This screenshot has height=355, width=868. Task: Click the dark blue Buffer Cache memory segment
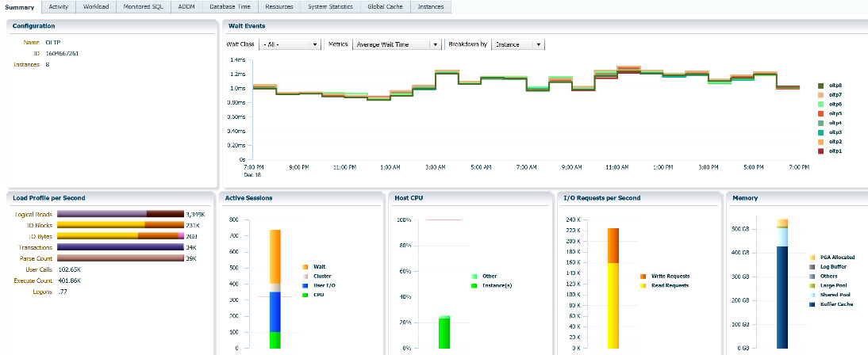click(x=782, y=297)
